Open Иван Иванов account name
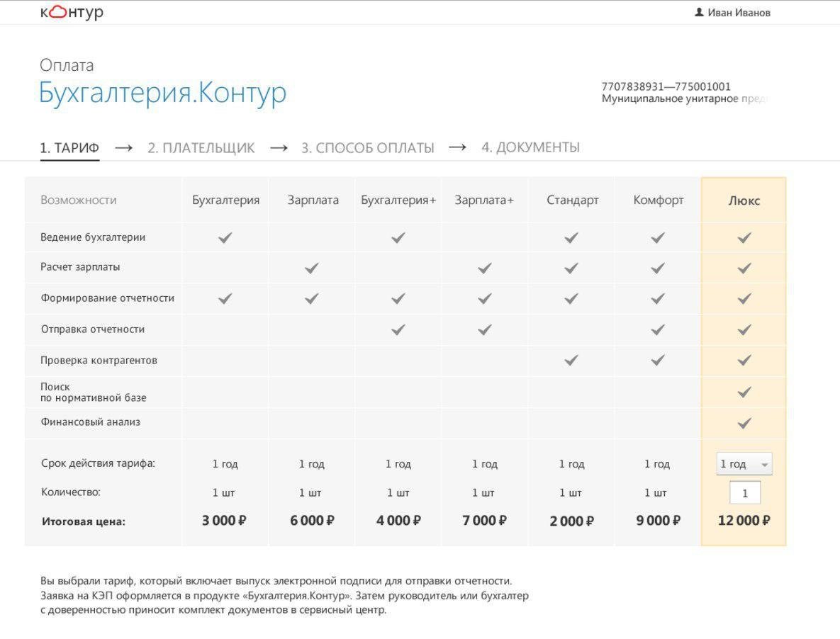Screen dimensions: 840x639 pos(739,12)
